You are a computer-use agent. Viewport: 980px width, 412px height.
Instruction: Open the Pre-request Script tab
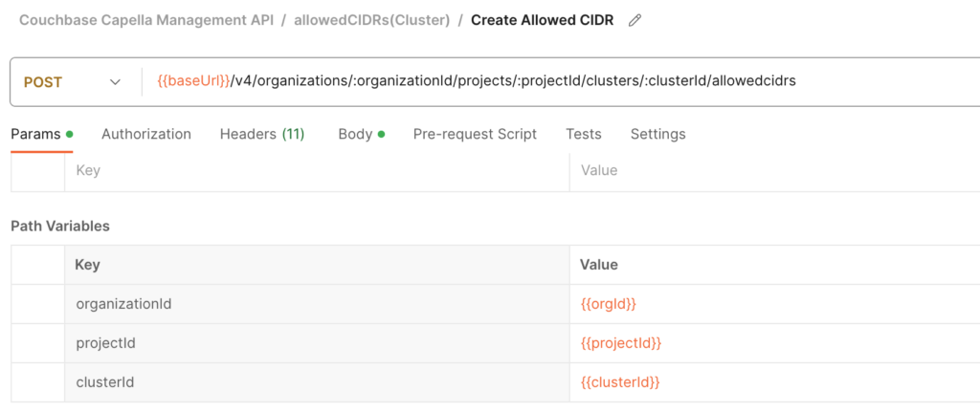click(475, 134)
